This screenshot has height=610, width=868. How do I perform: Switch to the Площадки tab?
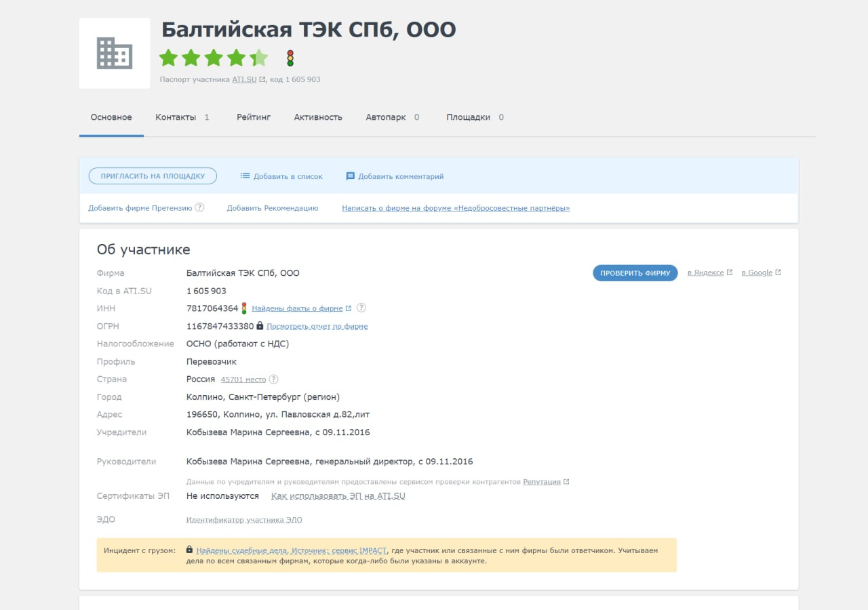pos(475,117)
